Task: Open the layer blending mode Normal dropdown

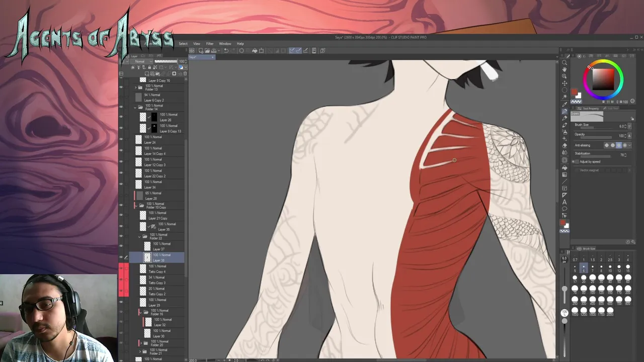Action: [x=142, y=61]
